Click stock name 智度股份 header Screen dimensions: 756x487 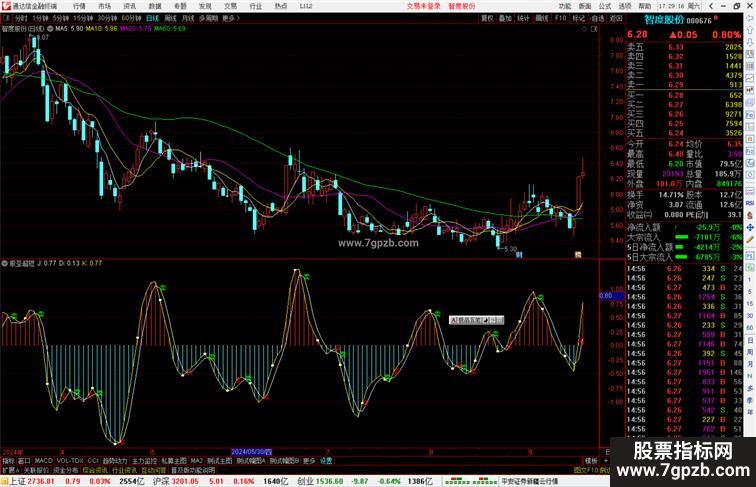click(664, 20)
